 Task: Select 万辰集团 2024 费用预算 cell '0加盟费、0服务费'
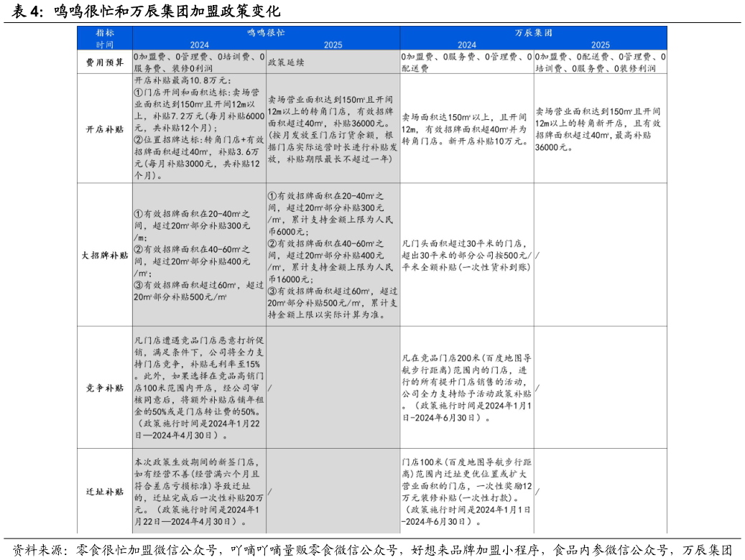pos(466,62)
